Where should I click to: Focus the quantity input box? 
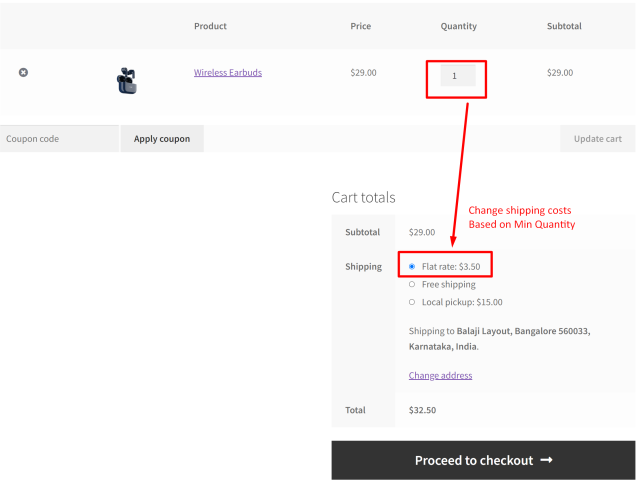pyautogui.click(x=457, y=76)
